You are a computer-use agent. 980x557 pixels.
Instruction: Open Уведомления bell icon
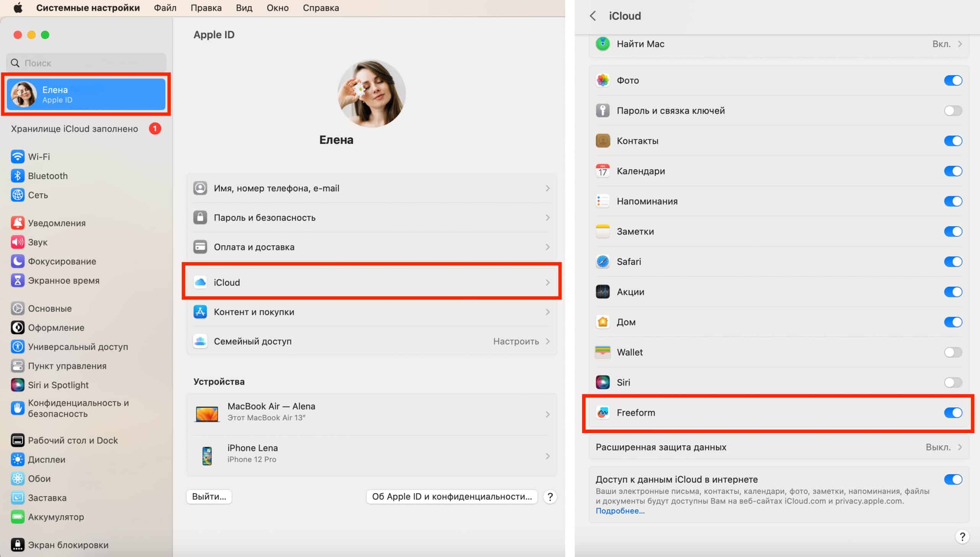click(x=18, y=223)
